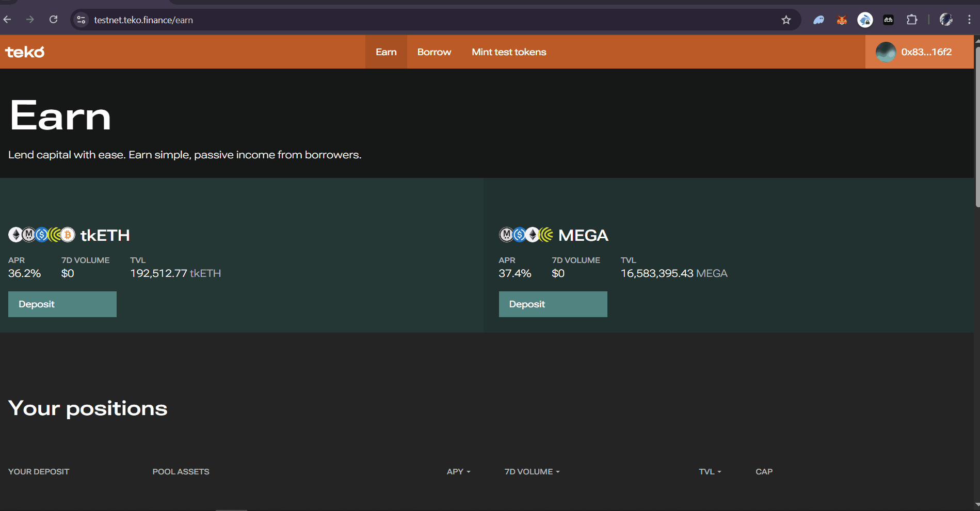Click the teko logo
Image resolution: width=980 pixels, height=511 pixels.
coord(25,52)
